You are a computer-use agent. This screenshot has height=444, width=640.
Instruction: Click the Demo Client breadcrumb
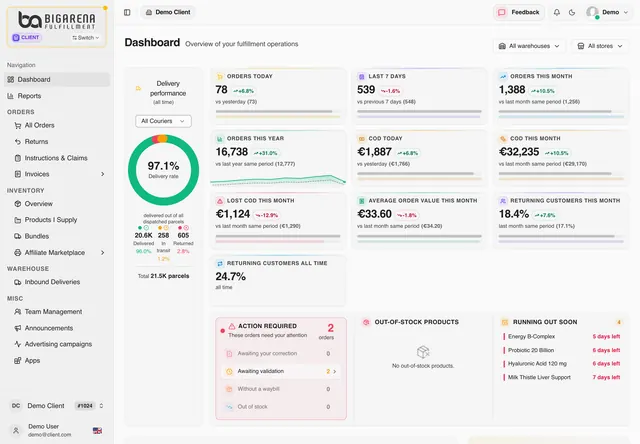point(168,12)
